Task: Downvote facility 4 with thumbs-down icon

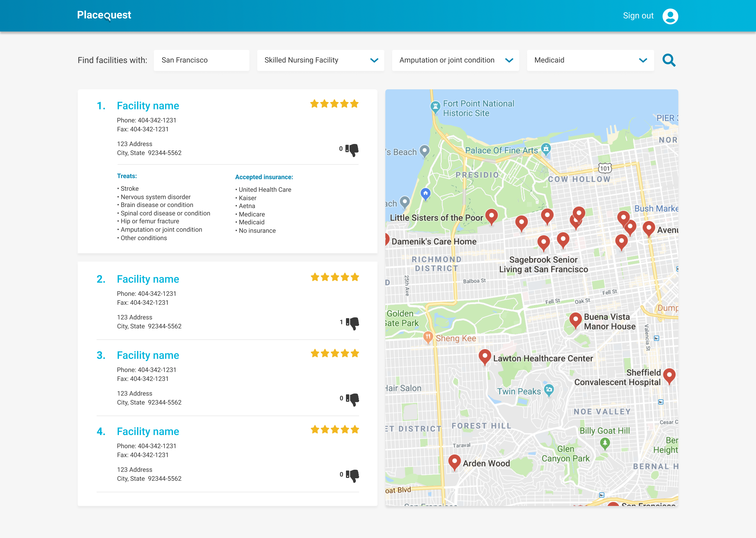Action: coord(353,475)
